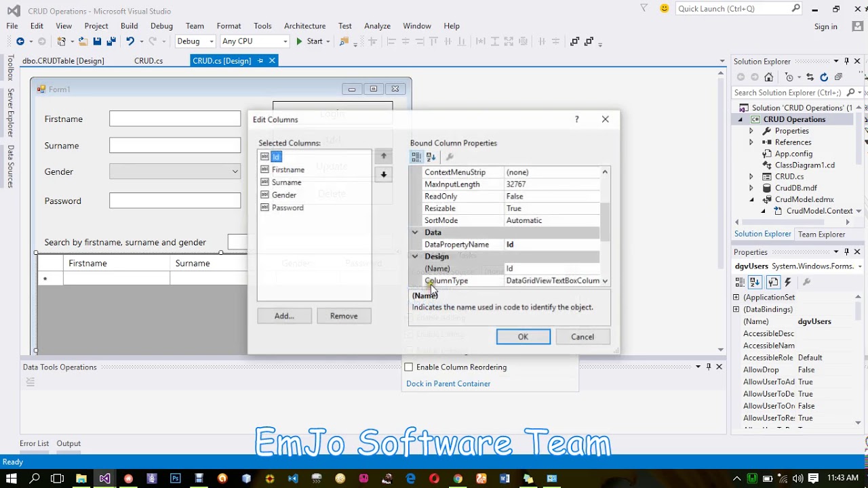Collapse the Data category in column properties
This screenshot has width=868, height=488.
(415, 232)
